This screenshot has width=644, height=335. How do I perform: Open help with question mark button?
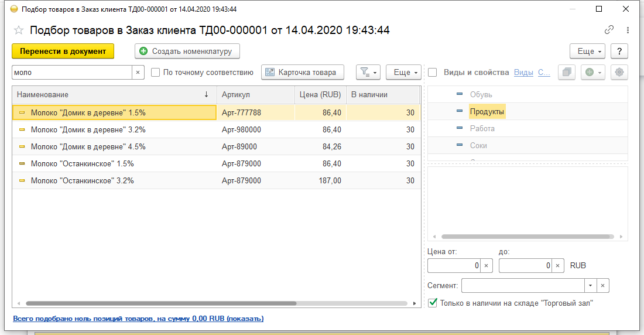619,52
